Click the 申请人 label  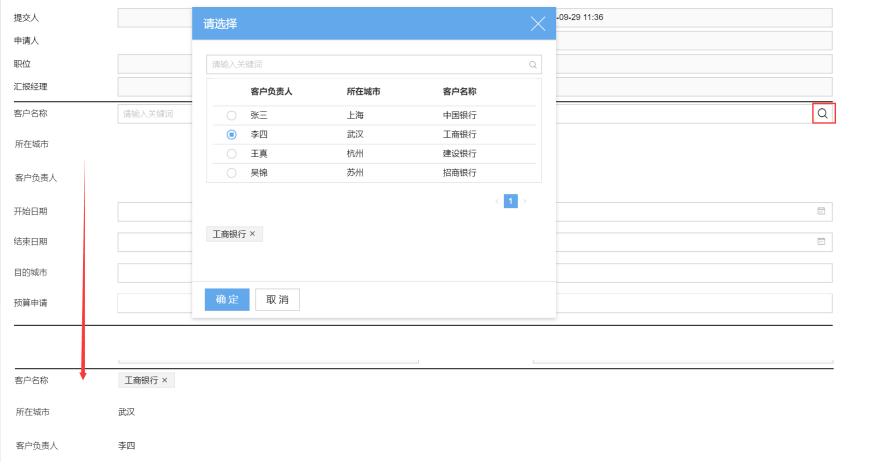pyautogui.click(x=26, y=41)
